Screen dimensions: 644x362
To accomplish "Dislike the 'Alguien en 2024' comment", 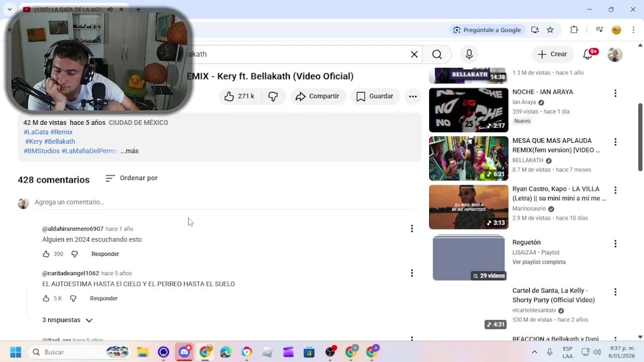I will (x=74, y=254).
